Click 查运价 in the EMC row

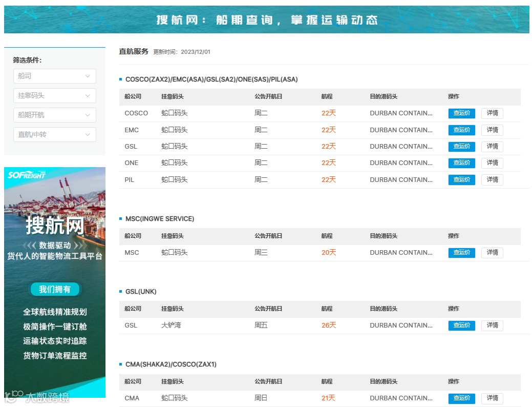[461, 130]
